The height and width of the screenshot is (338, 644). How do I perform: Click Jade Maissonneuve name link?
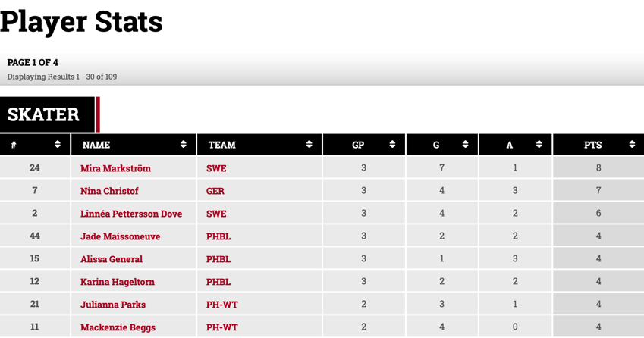(x=120, y=236)
